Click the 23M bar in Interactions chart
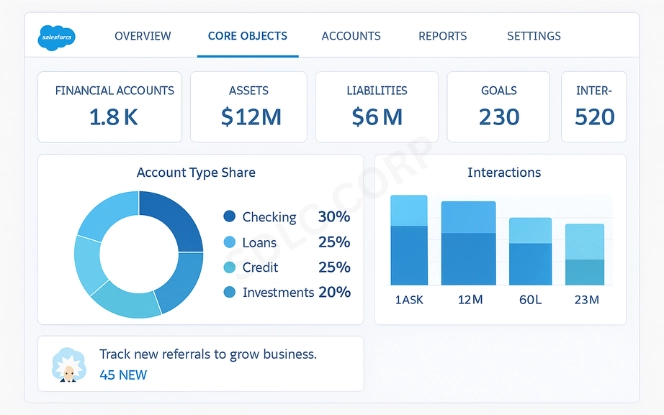 pyautogui.click(x=584, y=255)
